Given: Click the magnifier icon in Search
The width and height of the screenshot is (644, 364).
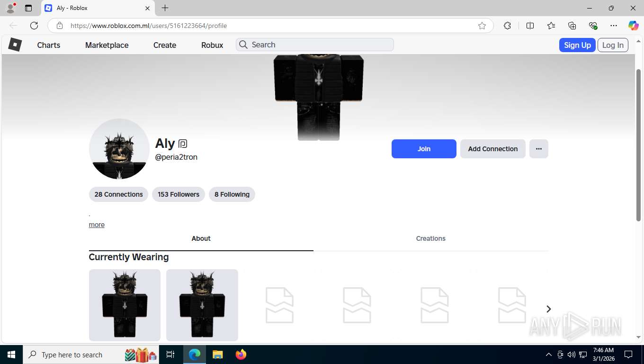Looking at the screenshot, I should (243, 45).
